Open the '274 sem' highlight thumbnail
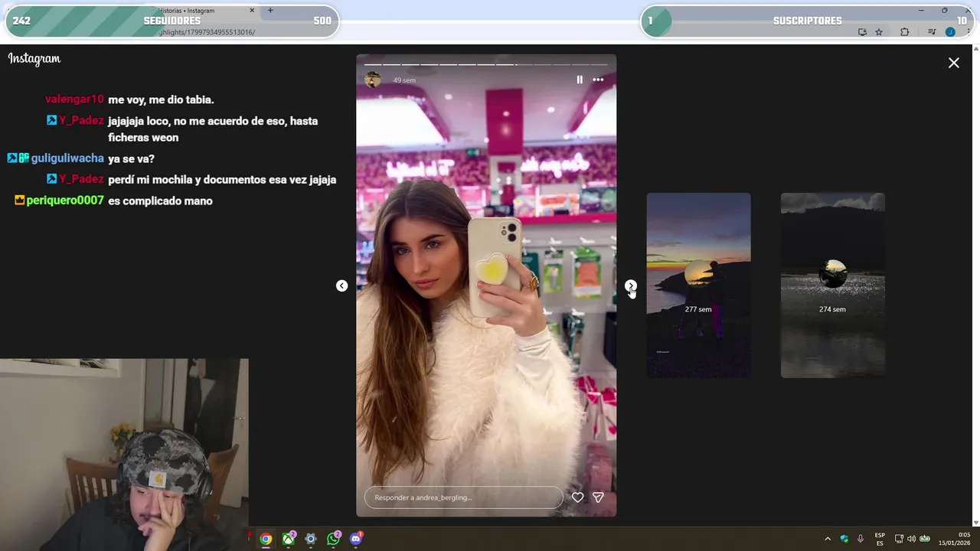The width and height of the screenshot is (980, 551). point(832,285)
